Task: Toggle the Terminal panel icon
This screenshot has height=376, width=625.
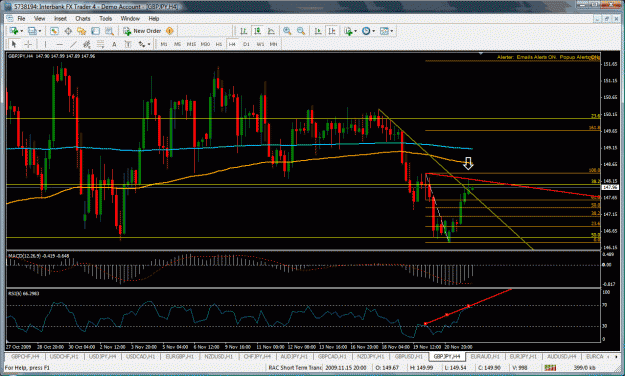Action: pos(95,31)
